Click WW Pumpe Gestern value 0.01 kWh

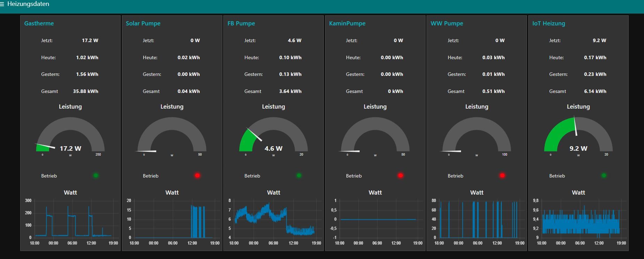[493, 74]
